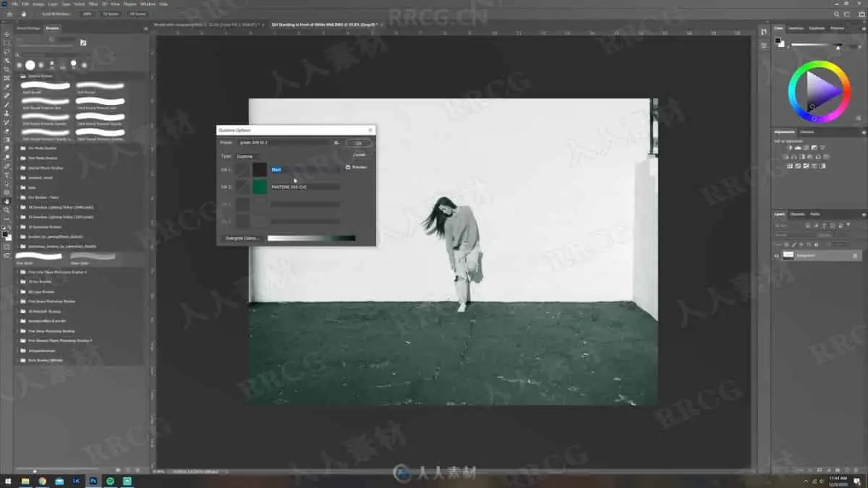
Task: Click the Ink 1 name field
Action: [x=305, y=170]
